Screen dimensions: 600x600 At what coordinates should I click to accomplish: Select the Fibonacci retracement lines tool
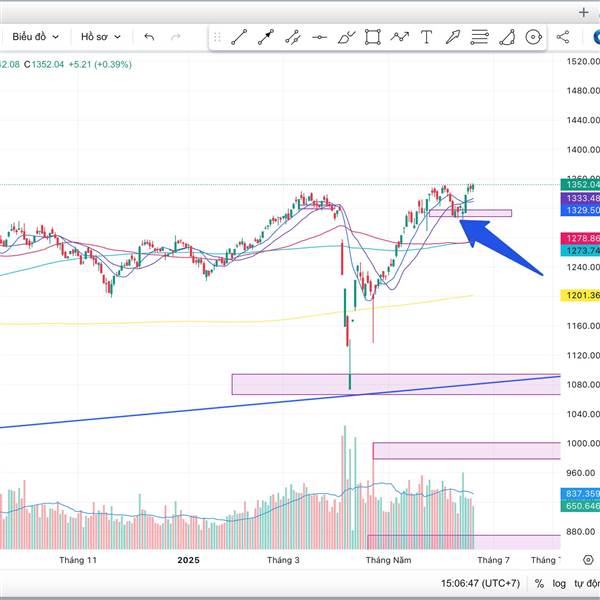(479, 37)
